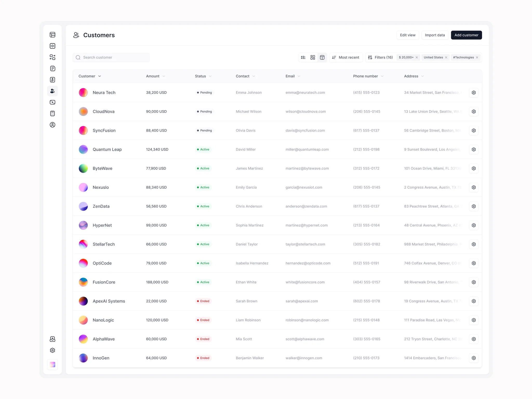Open the Phone number column dropdown
The height and width of the screenshot is (399, 532).
382,76
